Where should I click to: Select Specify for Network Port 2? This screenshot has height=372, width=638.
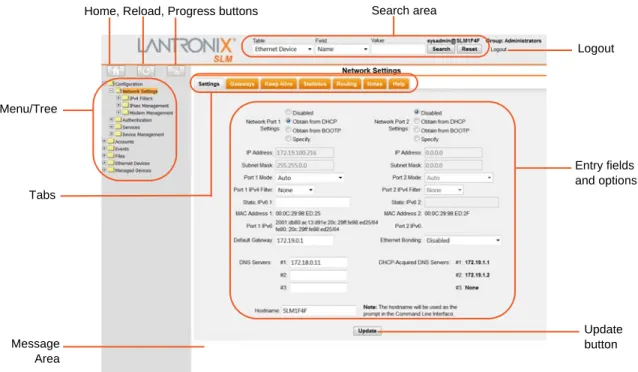pyautogui.click(x=417, y=139)
